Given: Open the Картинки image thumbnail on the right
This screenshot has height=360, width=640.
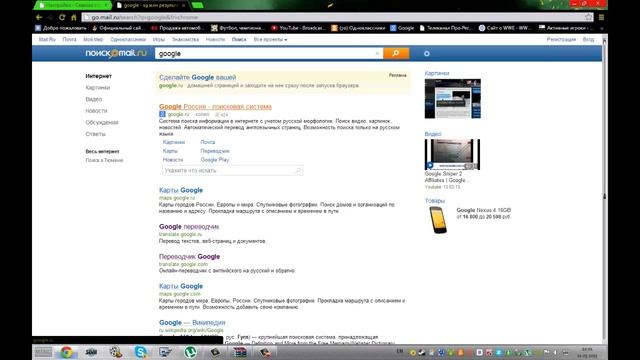Looking at the screenshot, I should pyautogui.click(x=453, y=99).
